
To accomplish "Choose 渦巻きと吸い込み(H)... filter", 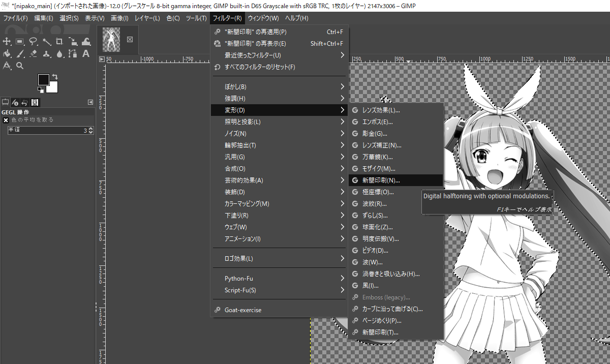I will (396, 274).
